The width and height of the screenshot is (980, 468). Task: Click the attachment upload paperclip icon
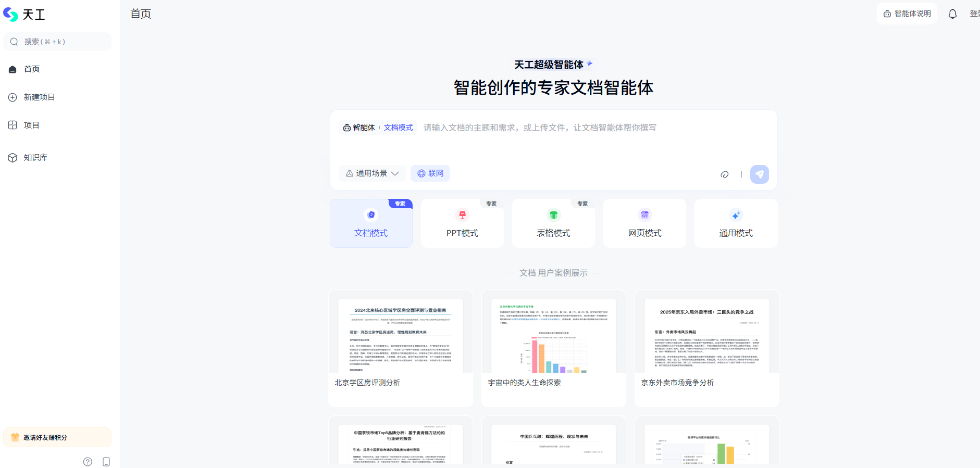click(724, 174)
